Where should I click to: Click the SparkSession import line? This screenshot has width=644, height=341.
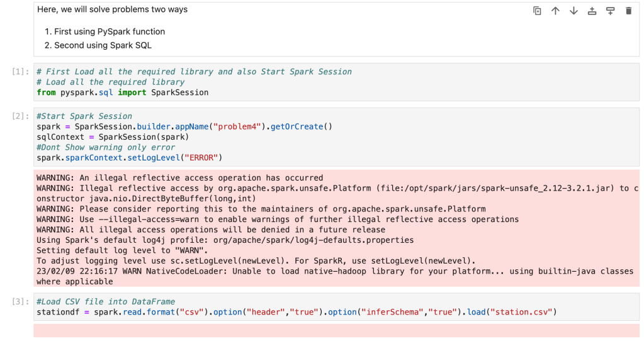point(123,92)
